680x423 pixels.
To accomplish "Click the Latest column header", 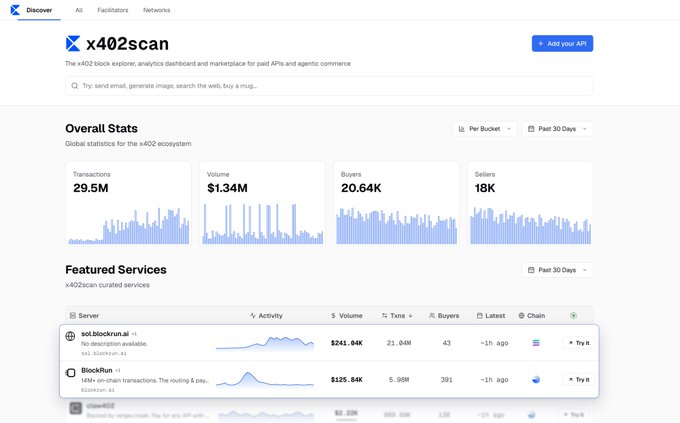I will coord(491,315).
